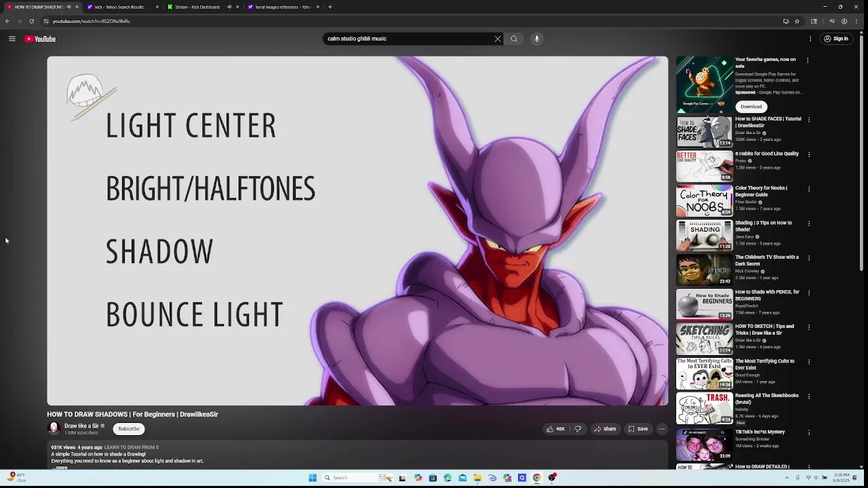The image size is (868, 488).
Task: Open Color Theory for Noobs video link
Action: tap(761, 191)
